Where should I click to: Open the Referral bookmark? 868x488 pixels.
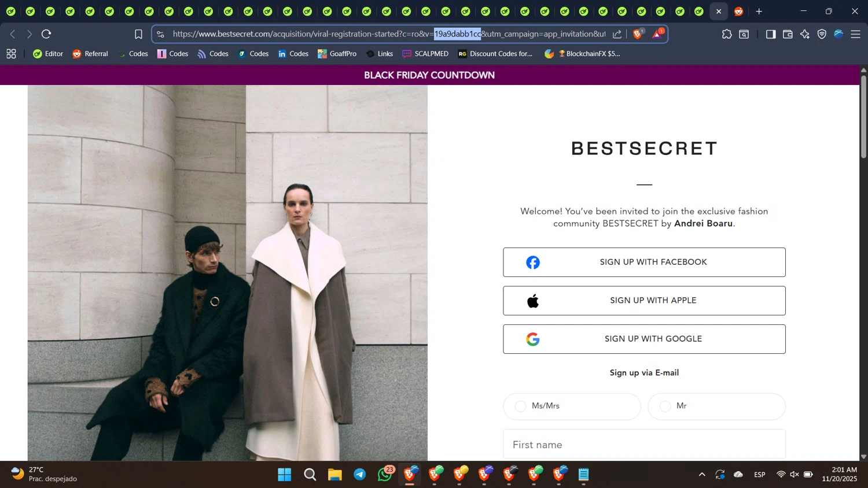click(x=90, y=54)
